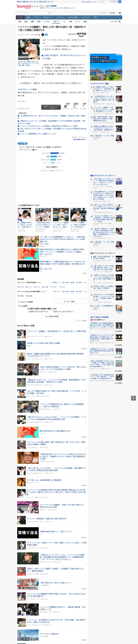The image size is (138, 644).
Task: Select the トップ navigation tab
Action: point(20,17)
